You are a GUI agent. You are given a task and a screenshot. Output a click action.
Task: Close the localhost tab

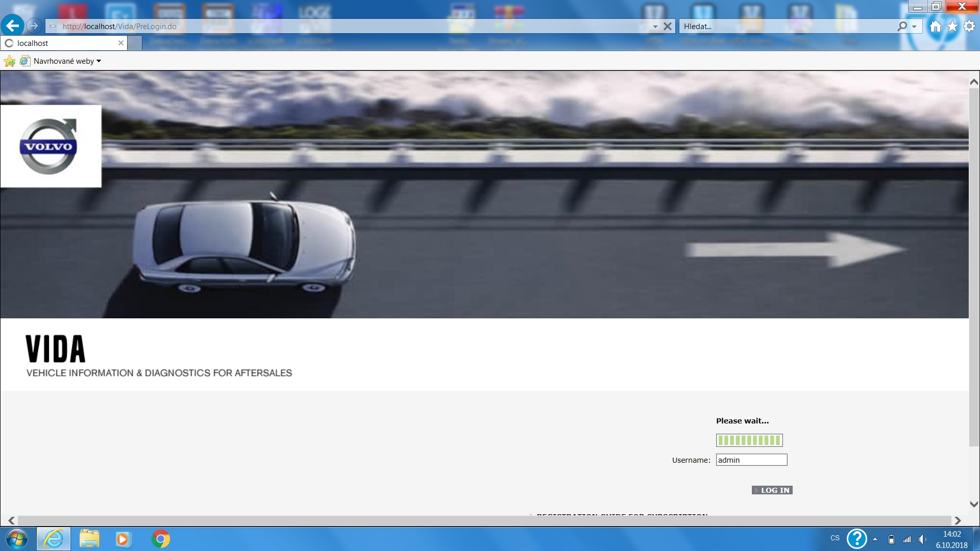point(120,43)
